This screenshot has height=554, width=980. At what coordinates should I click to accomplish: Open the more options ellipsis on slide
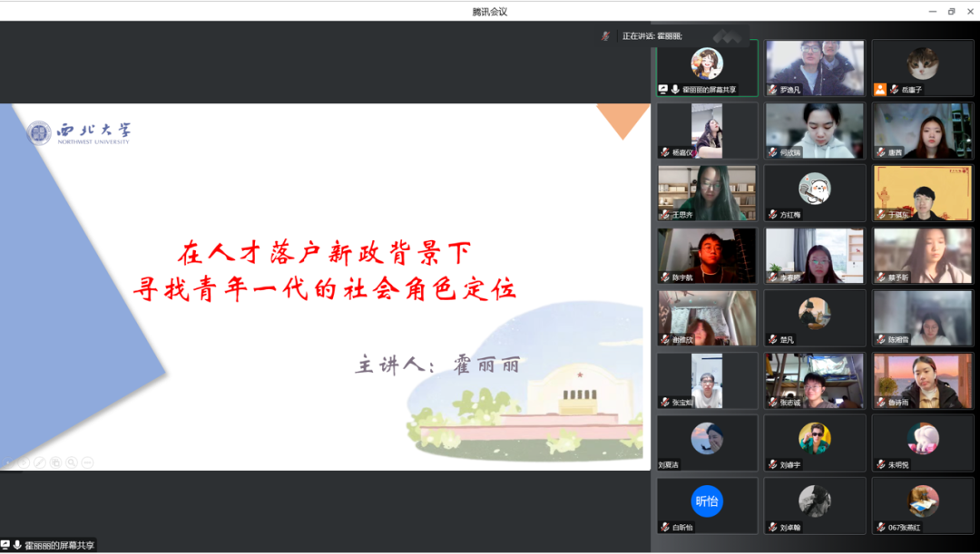[x=87, y=462]
